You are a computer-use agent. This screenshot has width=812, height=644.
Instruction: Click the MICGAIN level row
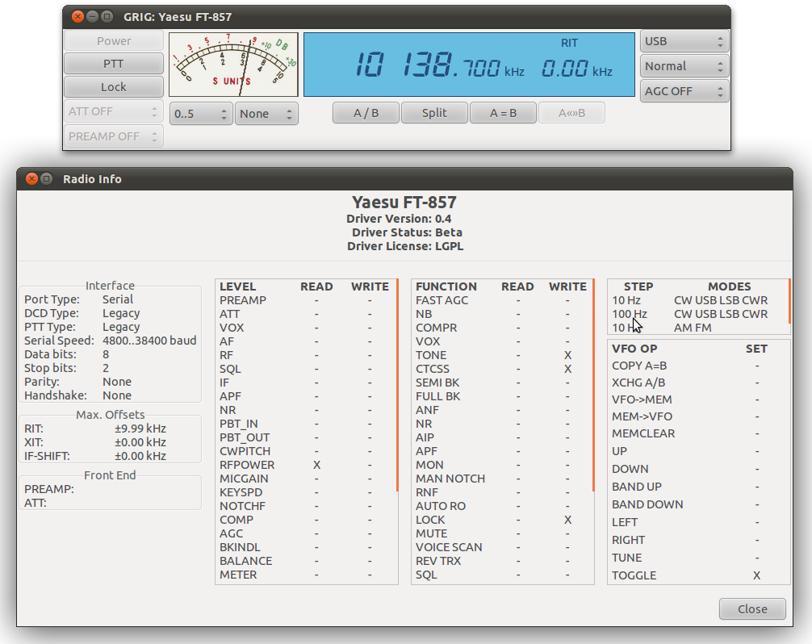[306, 479]
